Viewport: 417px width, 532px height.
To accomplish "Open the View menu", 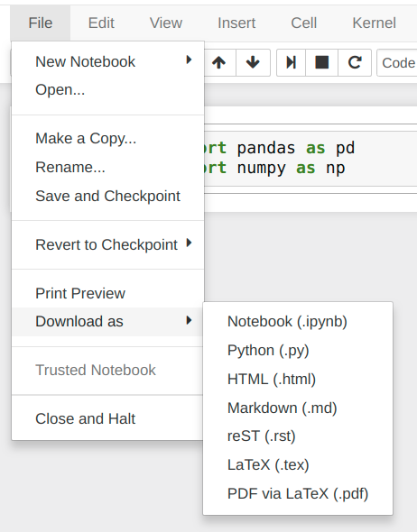I will 166,23.
